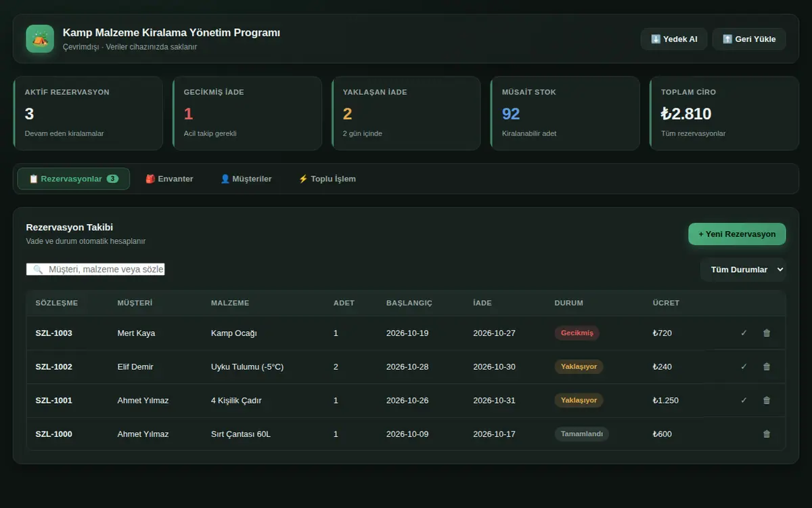The image size is (812, 508).
Task: Click the Yedek Al backup button
Action: [674, 39]
